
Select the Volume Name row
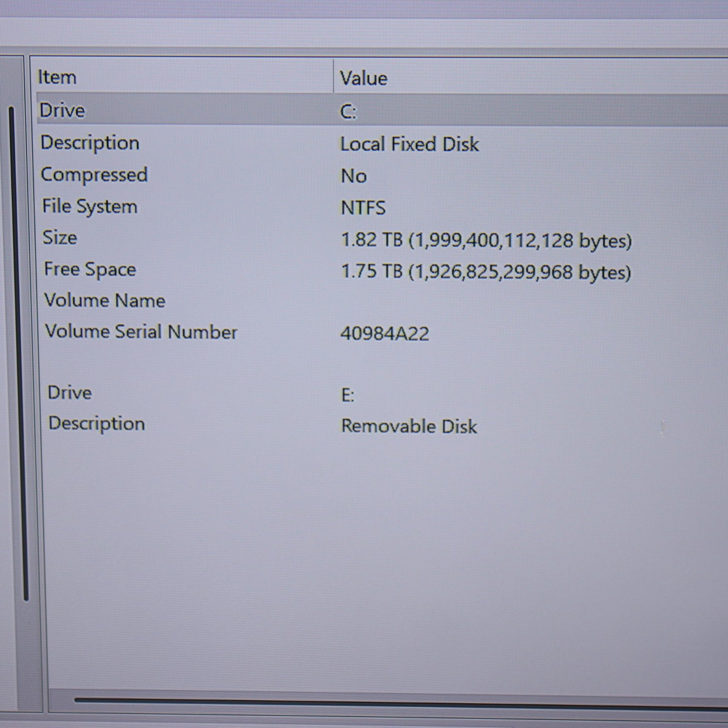[x=105, y=300]
